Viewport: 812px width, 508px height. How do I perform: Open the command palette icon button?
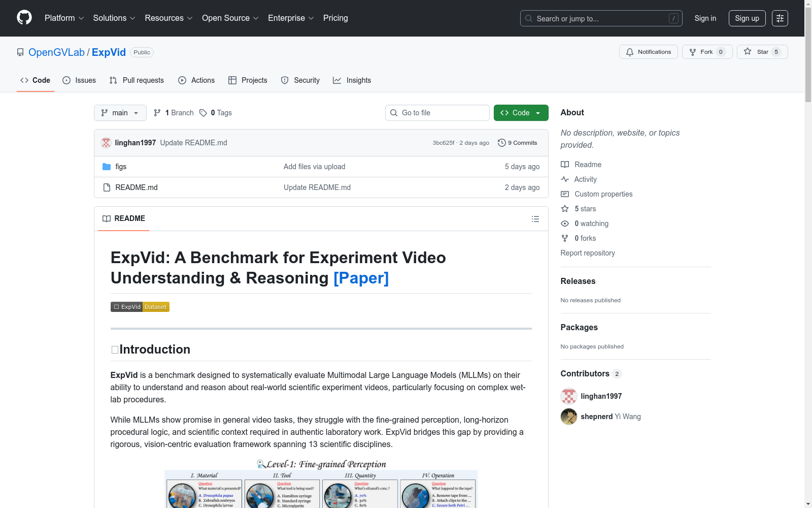coord(780,18)
